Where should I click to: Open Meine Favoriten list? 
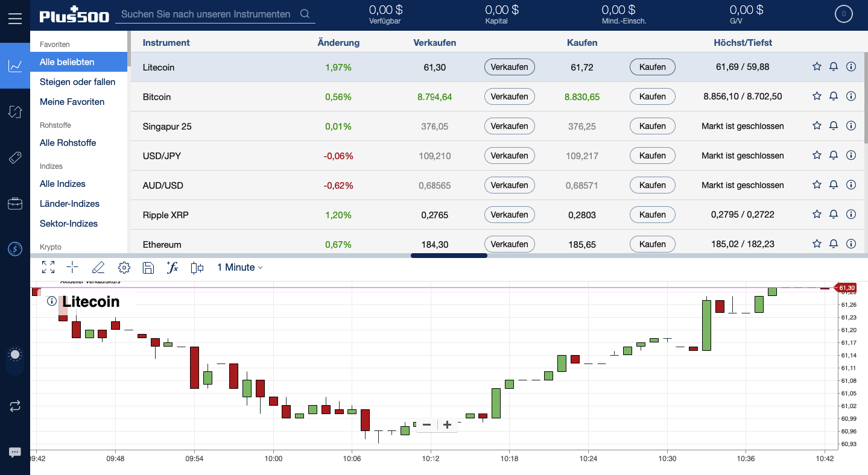[72, 102]
